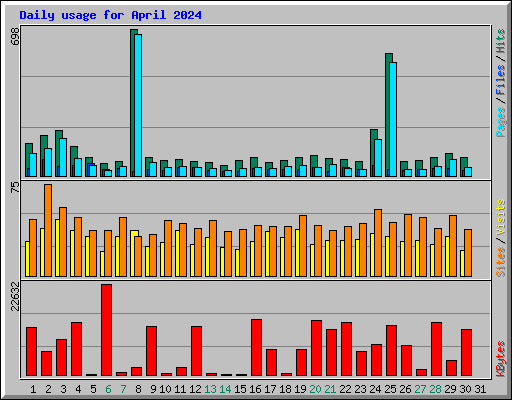Click day 3 cyan pages bar
Screen dimensions: 512x400
(x=63, y=157)
